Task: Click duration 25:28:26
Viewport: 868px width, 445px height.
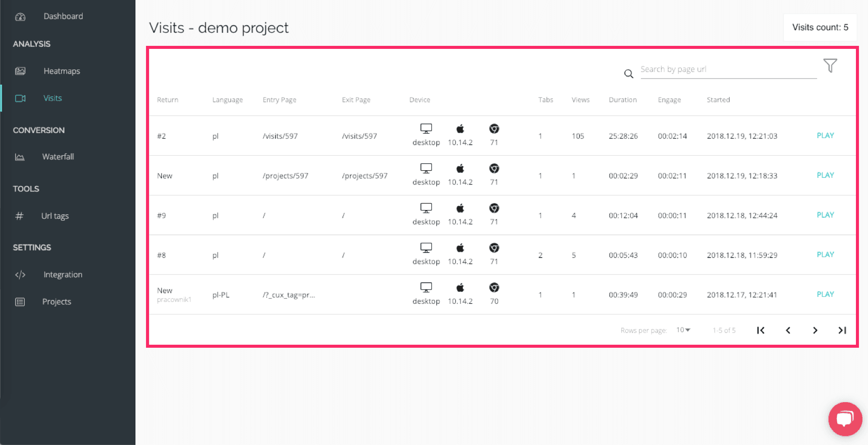Action: click(623, 136)
